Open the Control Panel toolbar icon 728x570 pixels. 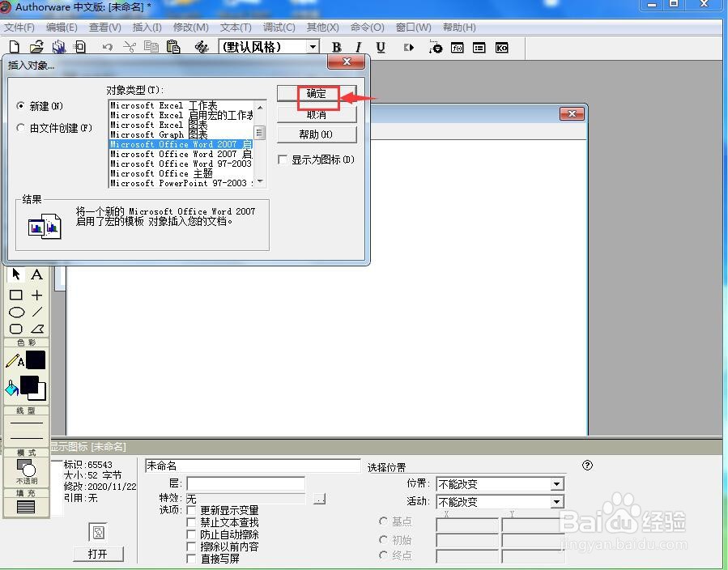coord(436,47)
